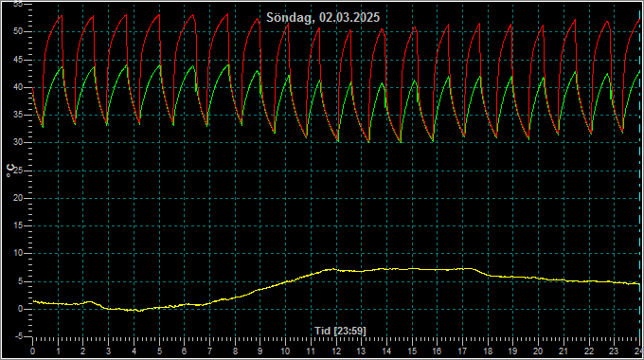Click the "Tid [23:59]" time axis label
The height and width of the screenshot is (360, 644).
point(340,331)
